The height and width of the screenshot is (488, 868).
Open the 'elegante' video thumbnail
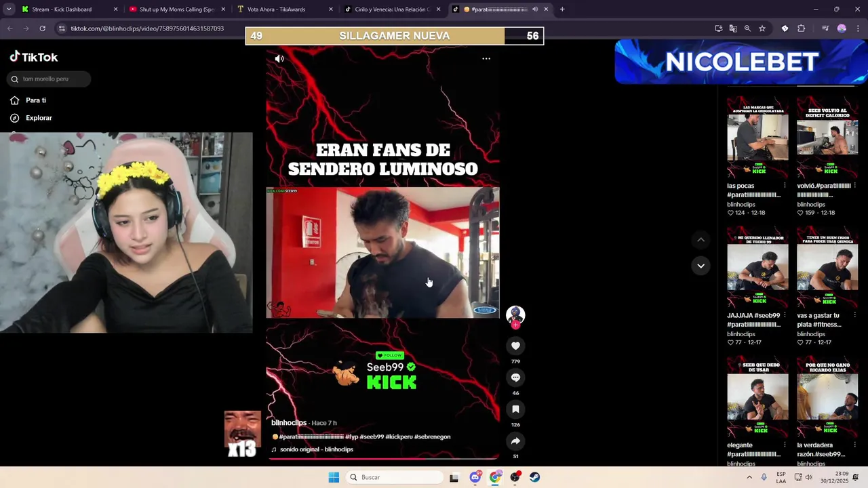[757, 397]
